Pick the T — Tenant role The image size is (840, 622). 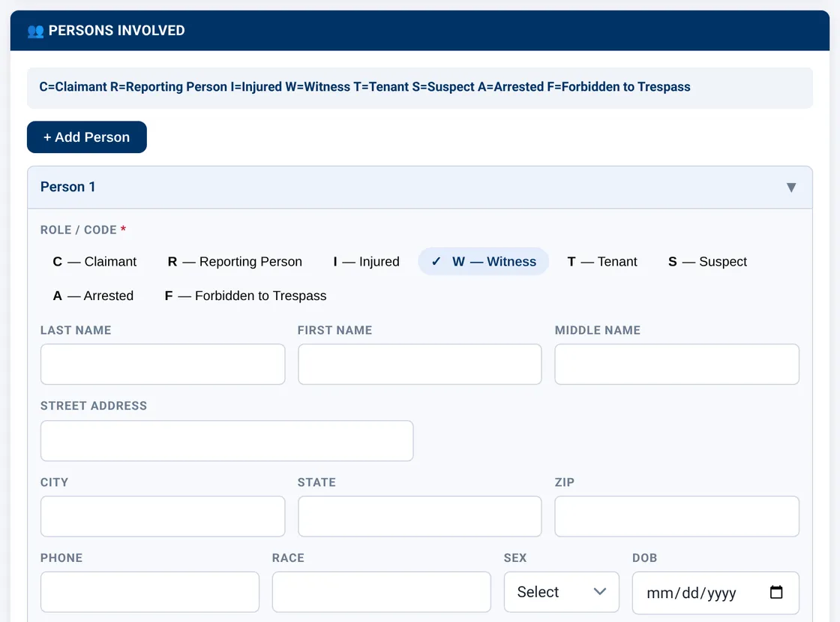click(x=602, y=261)
